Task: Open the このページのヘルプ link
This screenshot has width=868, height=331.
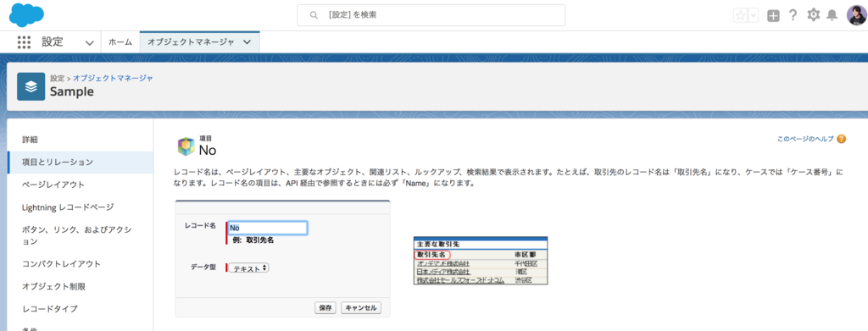Action: [805, 139]
